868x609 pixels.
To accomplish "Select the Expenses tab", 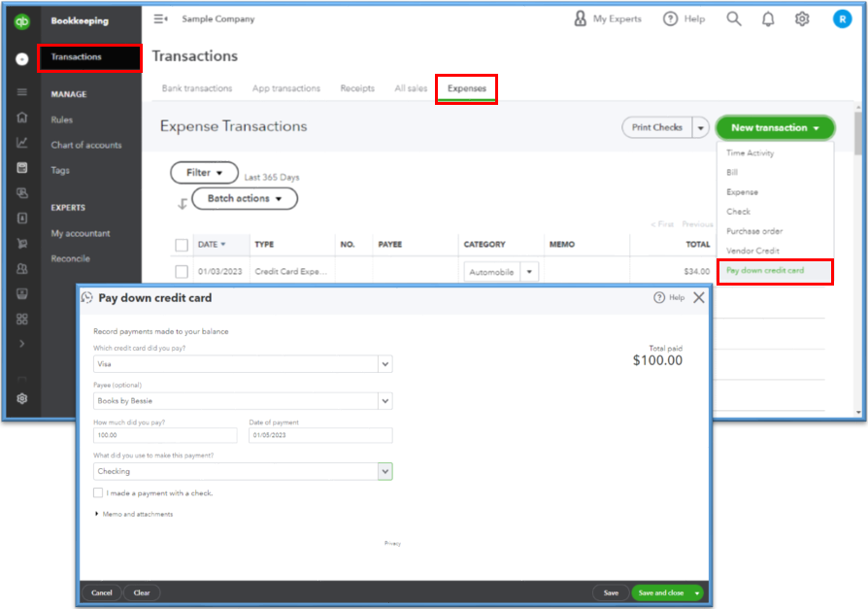I will pos(466,88).
